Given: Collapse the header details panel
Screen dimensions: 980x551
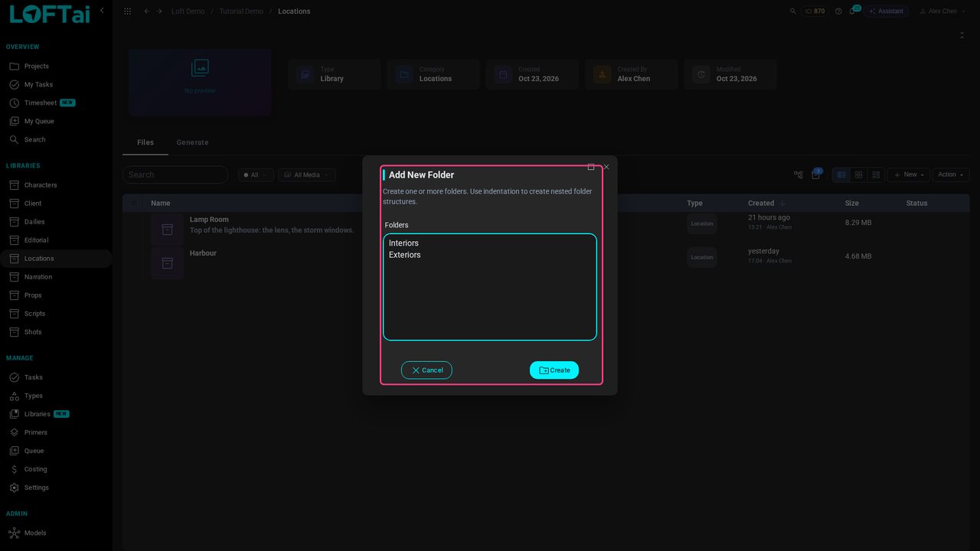Looking at the screenshot, I should pos(962,35).
